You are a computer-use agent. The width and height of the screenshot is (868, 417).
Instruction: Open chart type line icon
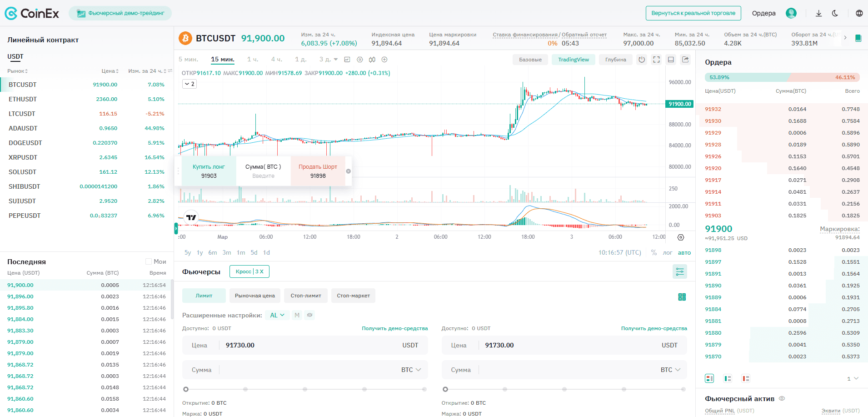pyautogui.click(x=347, y=60)
